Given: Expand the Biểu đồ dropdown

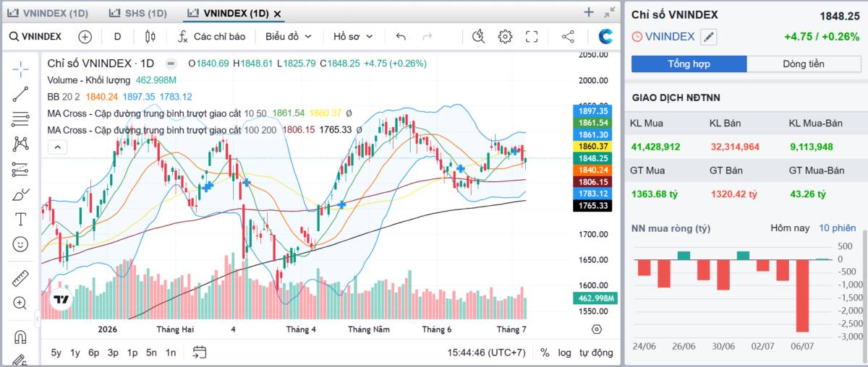Looking at the screenshot, I should click(x=288, y=36).
